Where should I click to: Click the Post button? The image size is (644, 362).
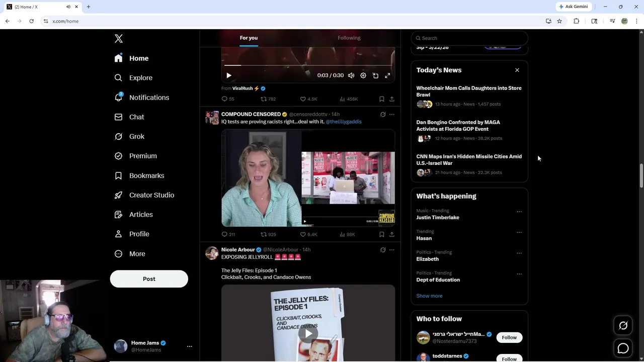pyautogui.click(x=149, y=279)
